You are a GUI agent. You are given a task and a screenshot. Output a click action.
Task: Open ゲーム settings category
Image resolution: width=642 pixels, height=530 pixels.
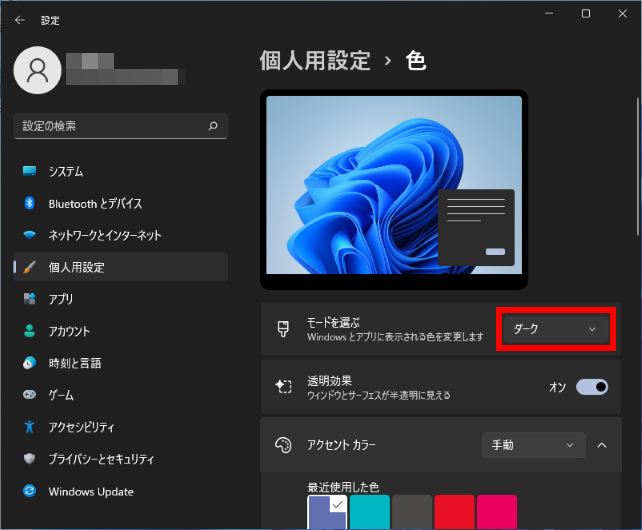click(121, 394)
